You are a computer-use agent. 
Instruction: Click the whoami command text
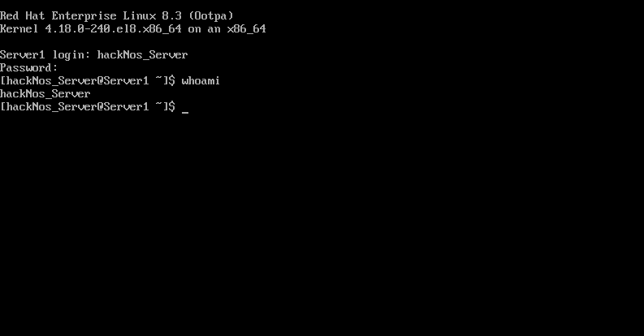coord(201,80)
